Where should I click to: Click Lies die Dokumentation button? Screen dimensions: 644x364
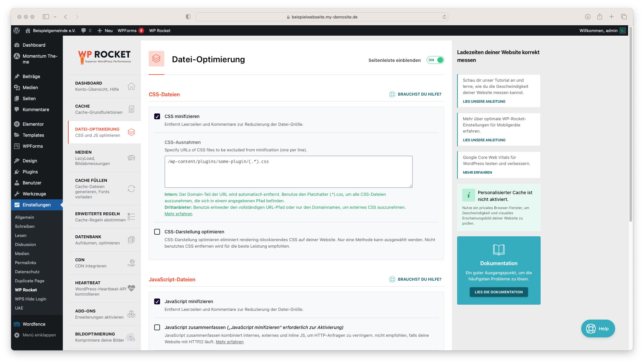pos(499,292)
